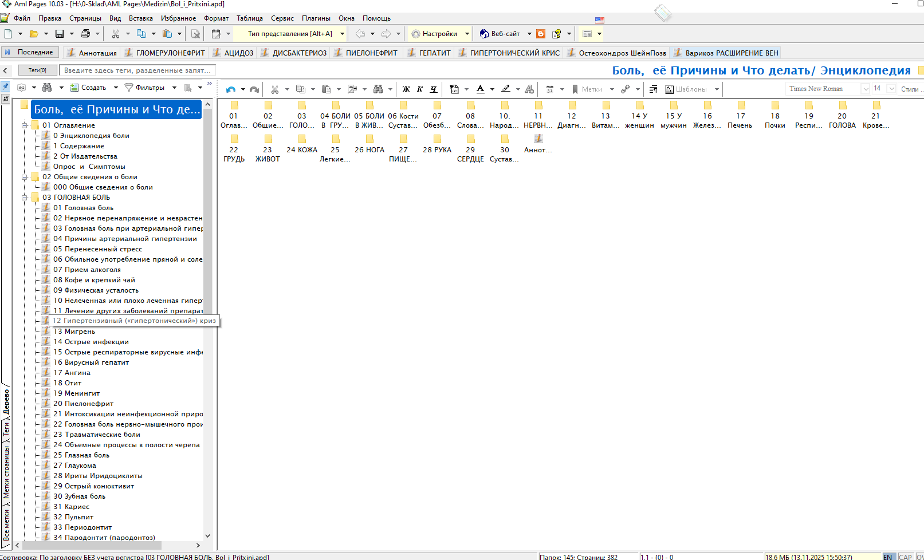The image size is (924, 560).
Task: Click the binoculars search icon above tree
Action: [47, 88]
